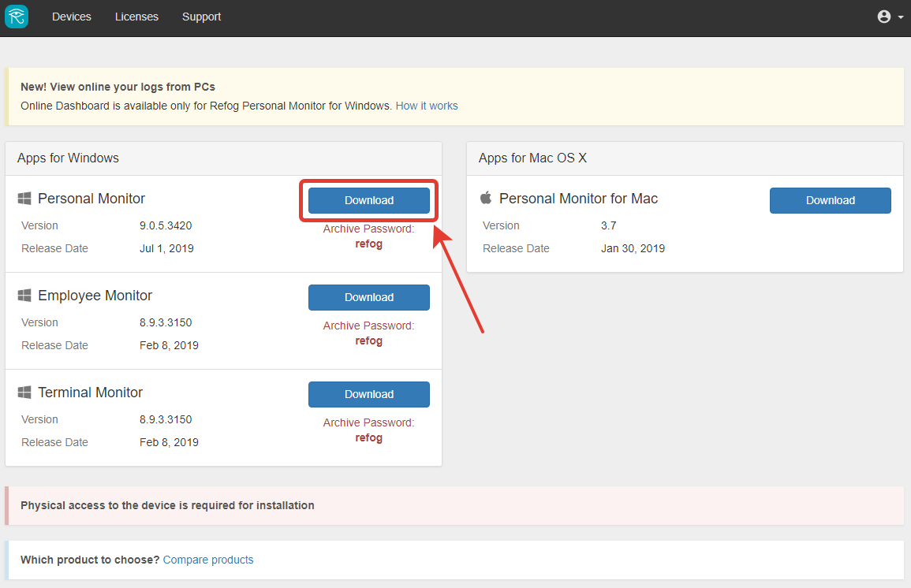Download Employee Monitor
The width and height of the screenshot is (911, 588).
369,297
